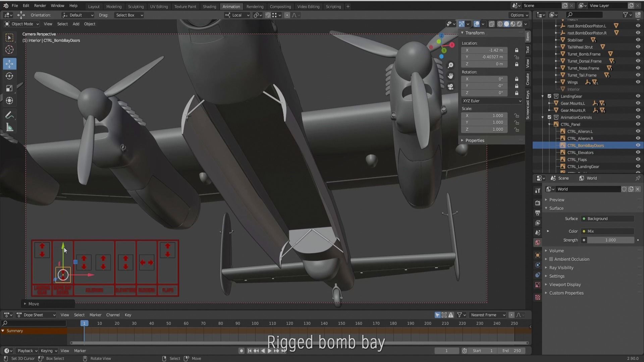Screen dimensions: 644x362
Task: Open Object properties tab icon
Action: point(538,255)
